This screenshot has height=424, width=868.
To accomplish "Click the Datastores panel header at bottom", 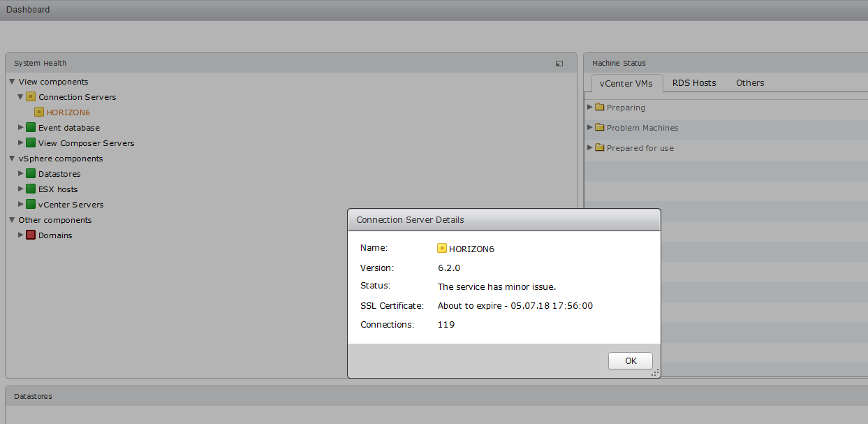I will click(x=436, y=396).
